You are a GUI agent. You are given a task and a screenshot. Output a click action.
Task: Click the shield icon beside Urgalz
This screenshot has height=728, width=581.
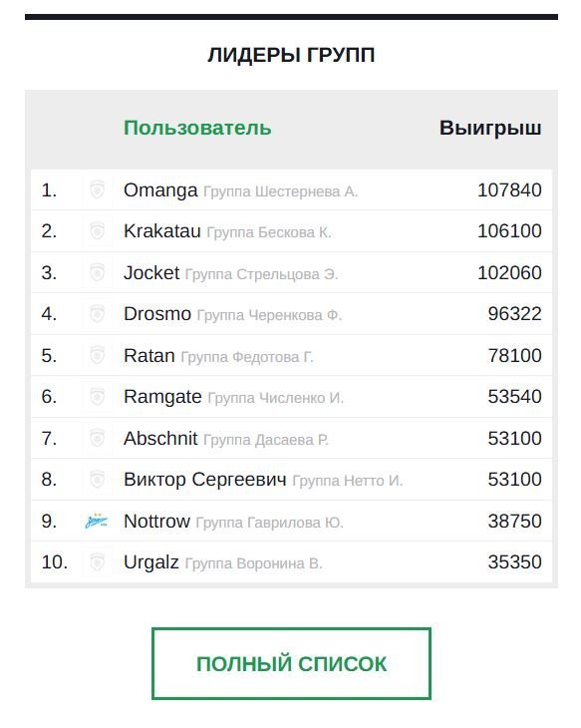[97, 561]
